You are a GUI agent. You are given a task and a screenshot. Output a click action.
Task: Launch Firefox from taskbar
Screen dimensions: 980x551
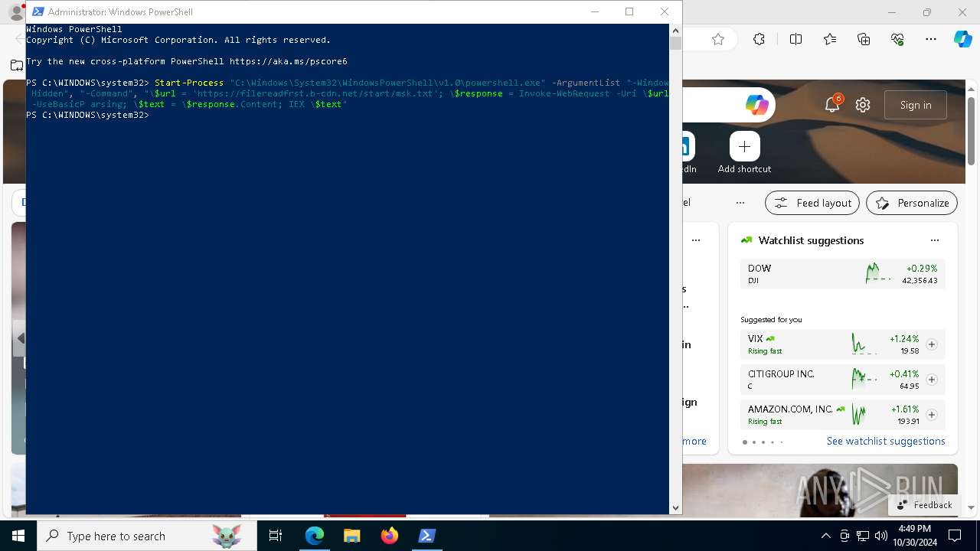(389, 536)
